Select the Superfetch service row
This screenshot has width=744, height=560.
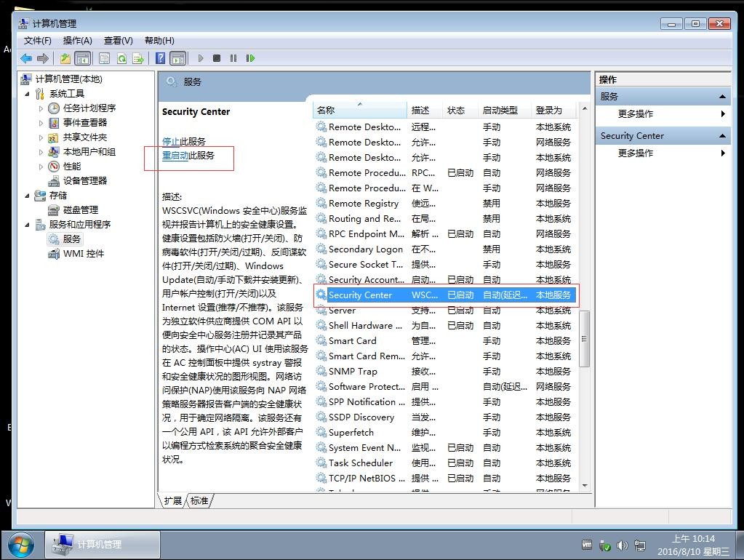[x=445, y=433]
